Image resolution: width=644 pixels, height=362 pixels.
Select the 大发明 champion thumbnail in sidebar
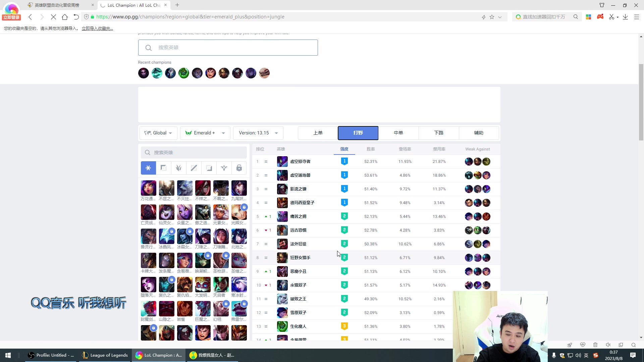pyautogui.click(x=203, y=285)
